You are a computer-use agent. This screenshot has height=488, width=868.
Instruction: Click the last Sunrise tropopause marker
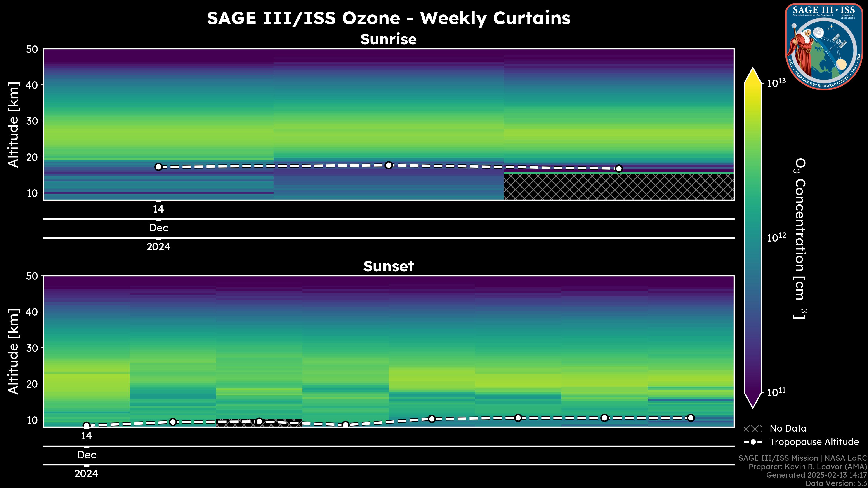pos(619,169)
